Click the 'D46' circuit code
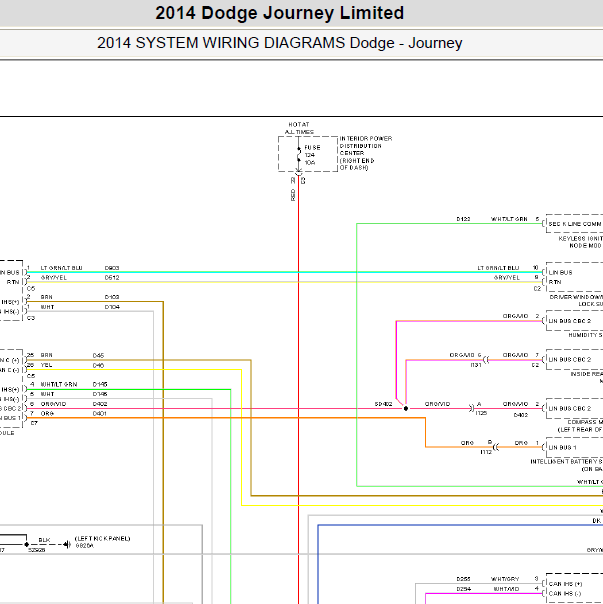The width and height of the screenshot is (603, 604). click(98, 365)
